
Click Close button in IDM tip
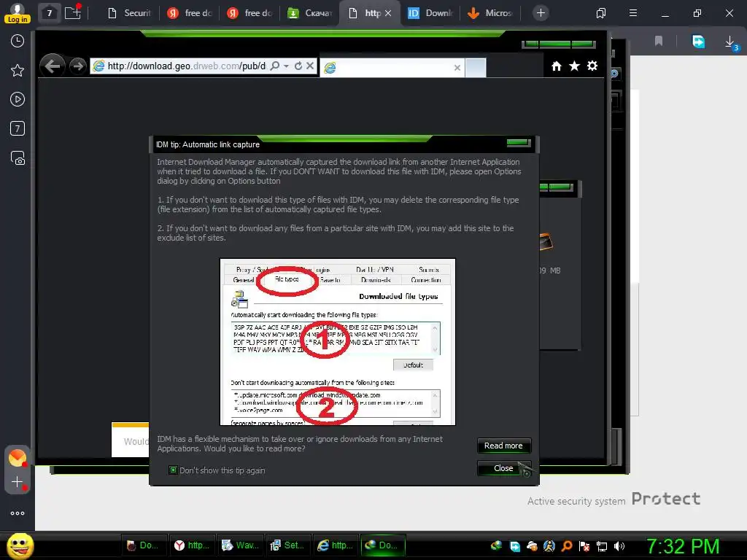point(503,469)
